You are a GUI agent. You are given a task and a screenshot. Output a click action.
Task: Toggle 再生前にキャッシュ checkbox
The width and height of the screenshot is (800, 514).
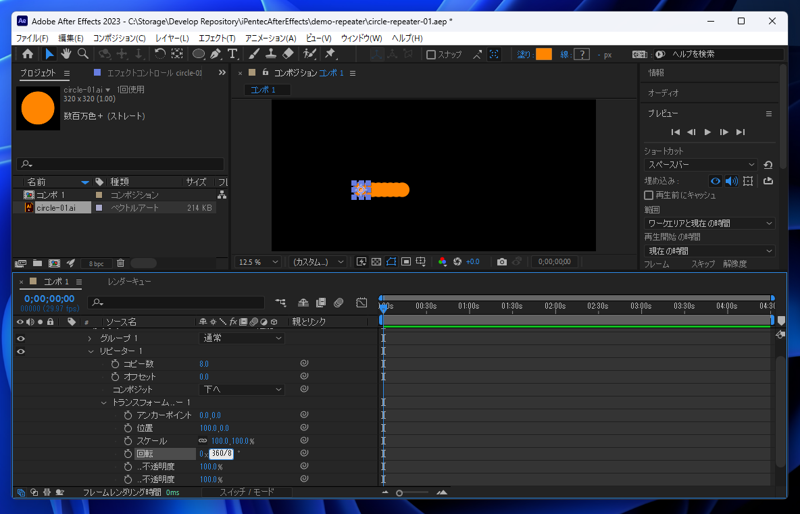tap(649, 195)
